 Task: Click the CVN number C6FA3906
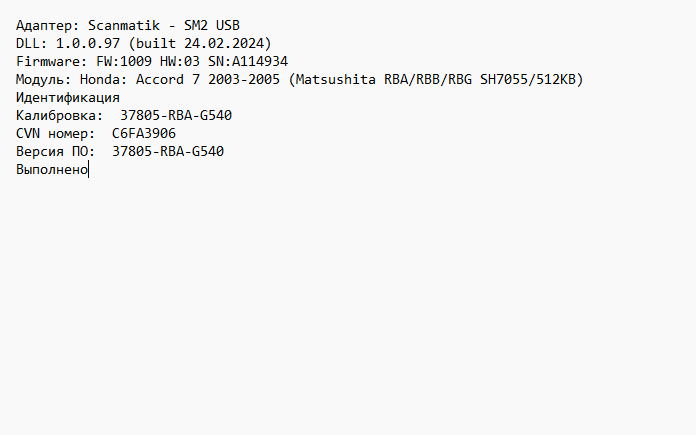click(144, 133)
